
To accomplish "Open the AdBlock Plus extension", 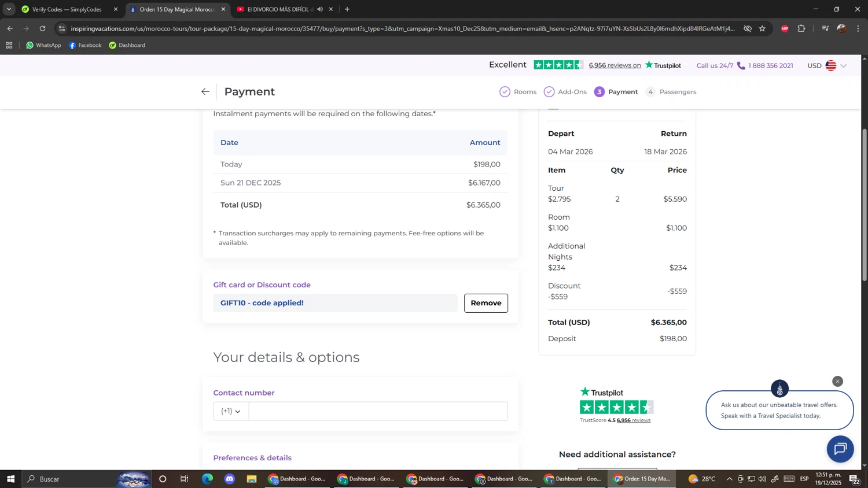I will [x=785, y=28].
